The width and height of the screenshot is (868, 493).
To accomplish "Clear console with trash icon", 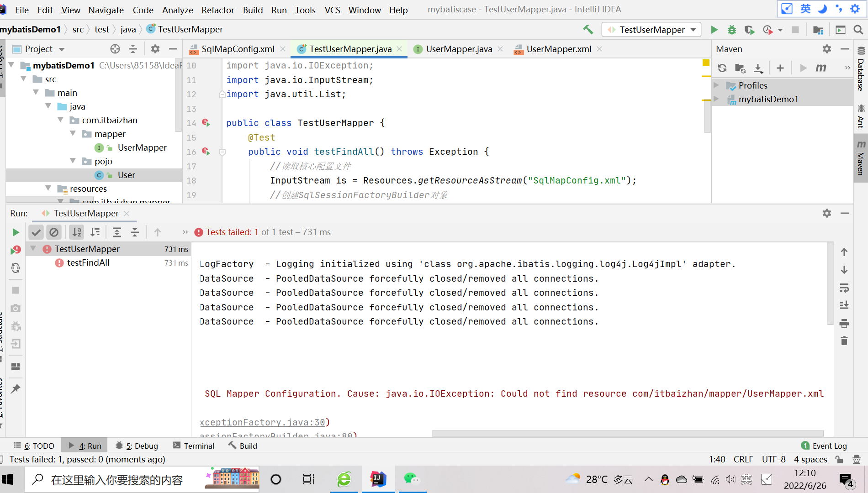I will pyautogui.click(x=844, y=341).
